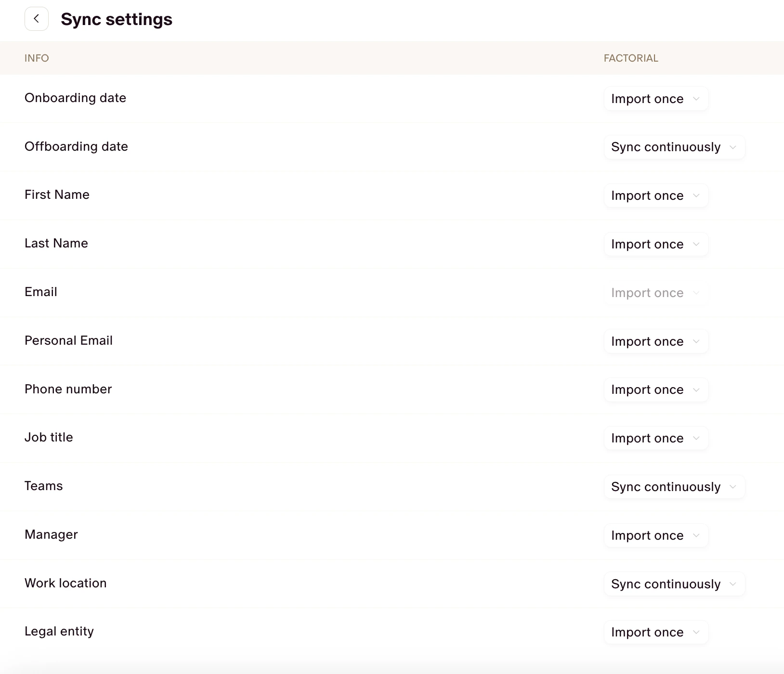Open the Manager import dropdown

655,535
